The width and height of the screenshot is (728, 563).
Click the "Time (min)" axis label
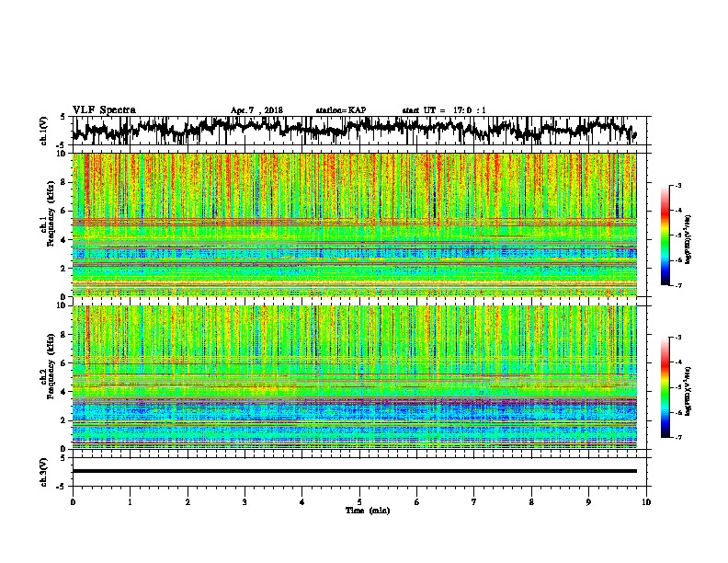[368, 511]
